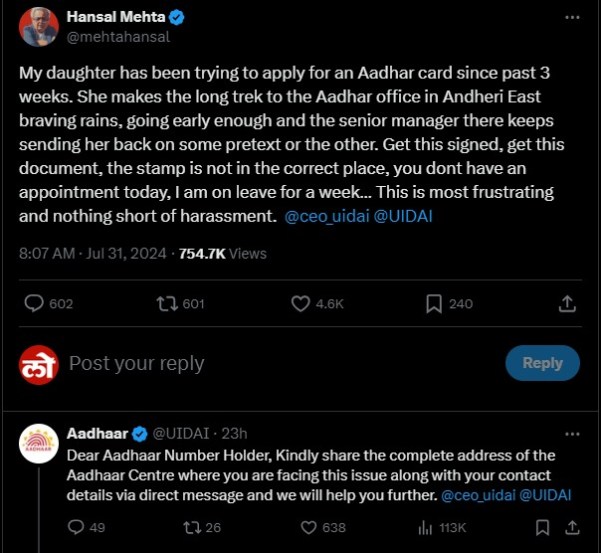Open more options on Aadhaar reply
Image resolution: width=601 pixels, height=553 pixels.
[x=570, y=433]
